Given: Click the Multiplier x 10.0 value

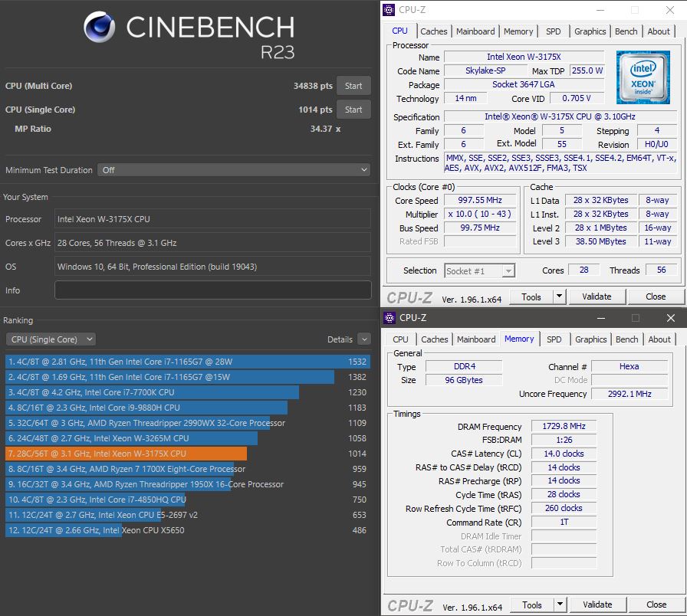Looking at the screenshot, I should (x=480, y=214).
